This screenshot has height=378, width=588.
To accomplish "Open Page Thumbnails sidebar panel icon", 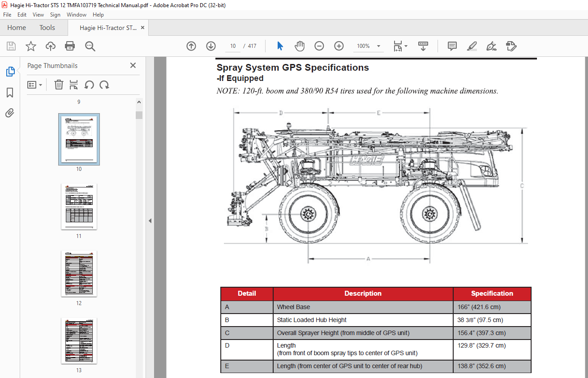I will coord(10,72).
